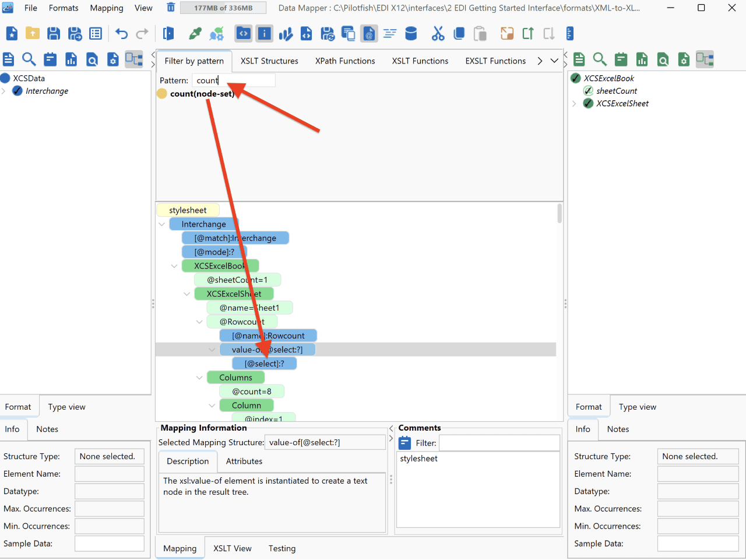
Task: Select the [@select]:? mapping node
Action: click(x=264, y=364)
